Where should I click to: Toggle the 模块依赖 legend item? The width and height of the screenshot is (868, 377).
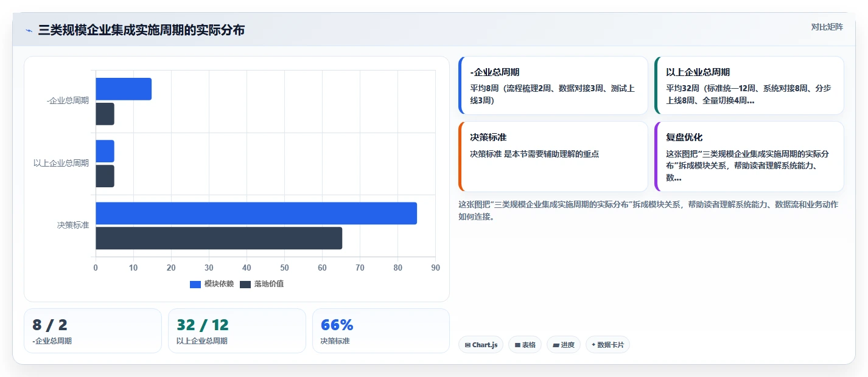pyautogui.click(x=212, y=284)
